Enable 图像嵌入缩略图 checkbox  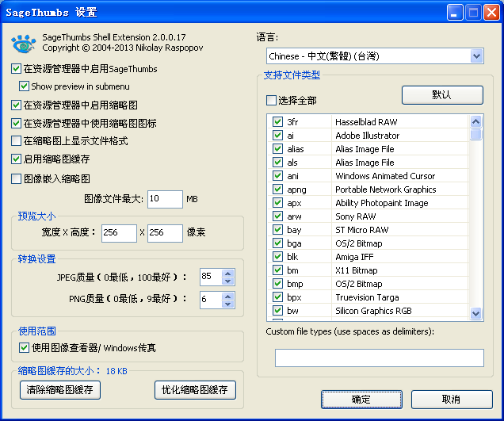tap(16, 178)
